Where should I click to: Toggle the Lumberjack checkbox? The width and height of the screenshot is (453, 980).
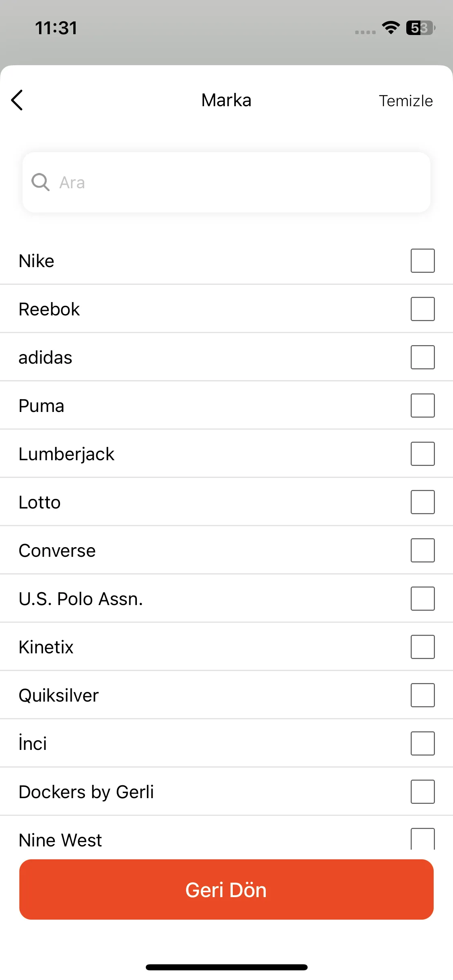422,454
